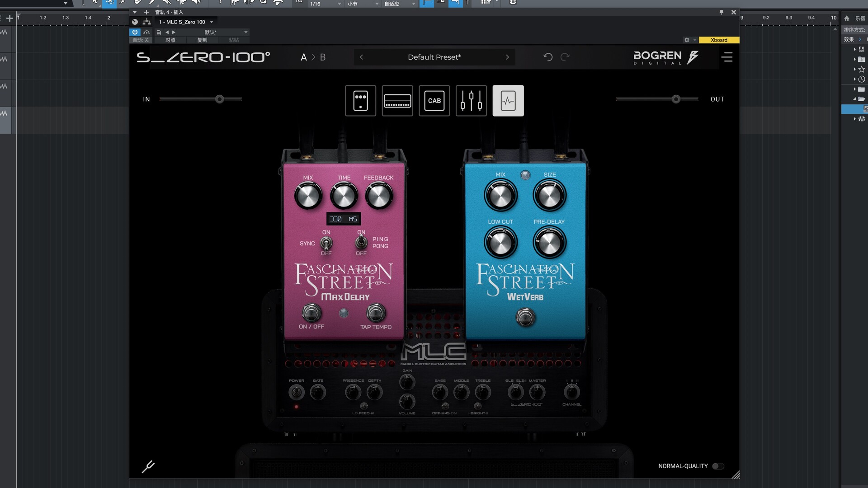
Task: Toggle the OFF-M45 ON switch
Action: (x=445, y=406)
